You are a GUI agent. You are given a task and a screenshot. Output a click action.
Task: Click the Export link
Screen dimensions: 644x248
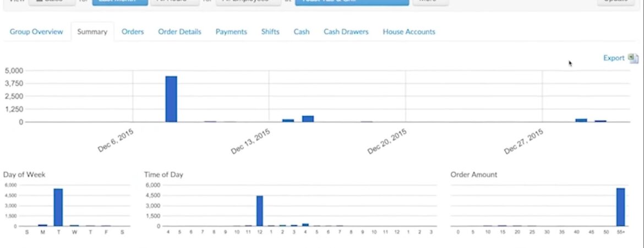(x=614, y=58)
